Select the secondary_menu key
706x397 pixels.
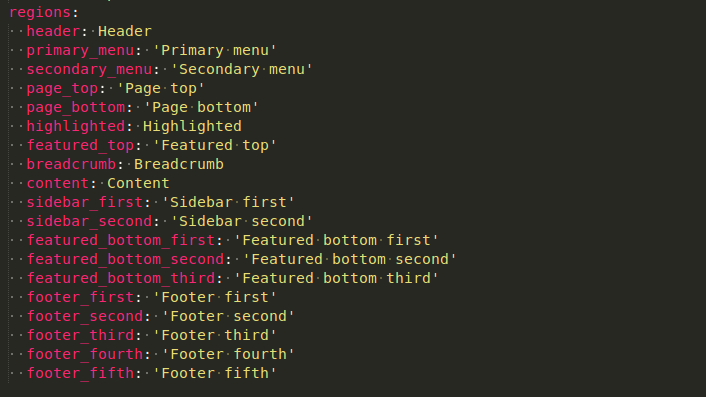click(89, 69)
